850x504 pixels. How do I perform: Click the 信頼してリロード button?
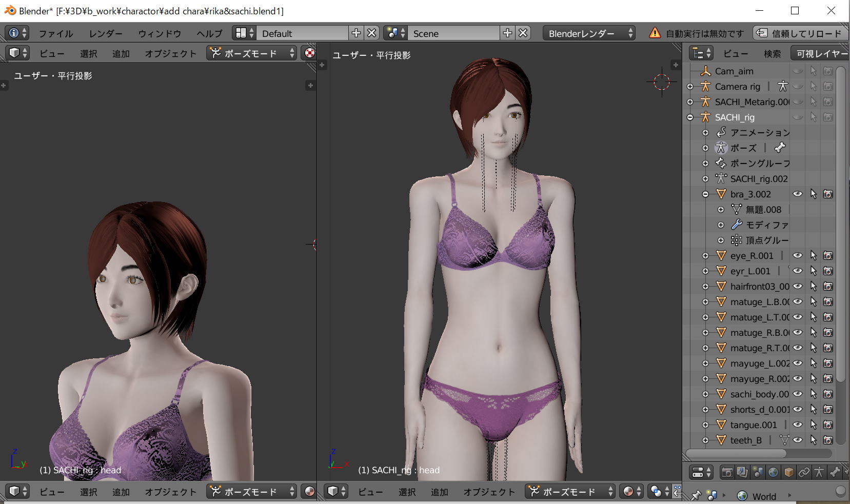click(x=800, y=33)
